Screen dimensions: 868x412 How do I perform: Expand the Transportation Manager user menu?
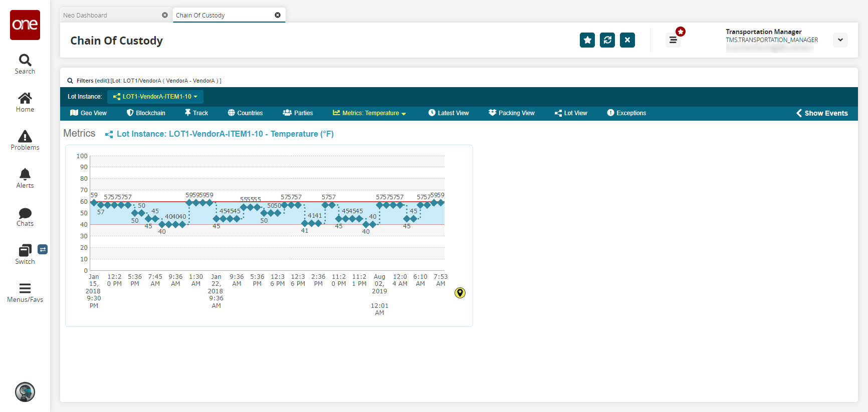pyautogui.click(x=840, y=40)
